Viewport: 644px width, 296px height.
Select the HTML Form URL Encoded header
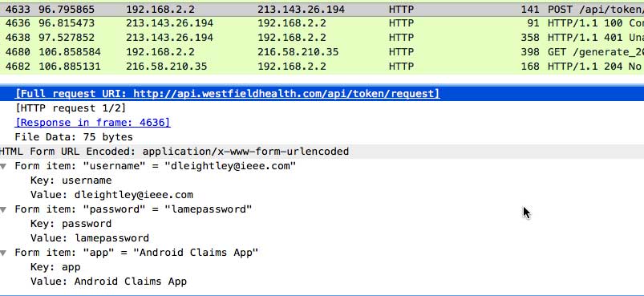322,152
